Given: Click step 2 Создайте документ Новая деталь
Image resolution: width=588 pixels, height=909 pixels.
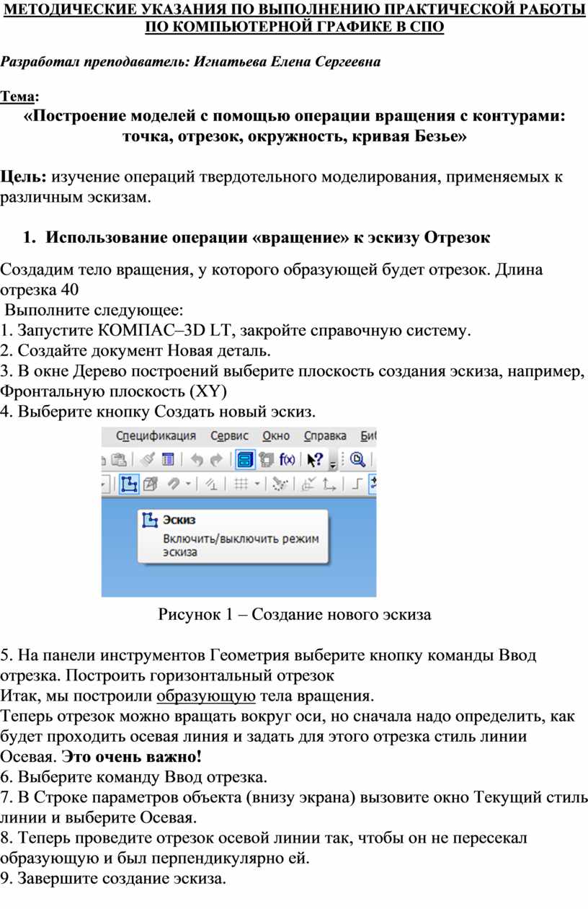Looking at the screenshot, I should coord(136,351).
